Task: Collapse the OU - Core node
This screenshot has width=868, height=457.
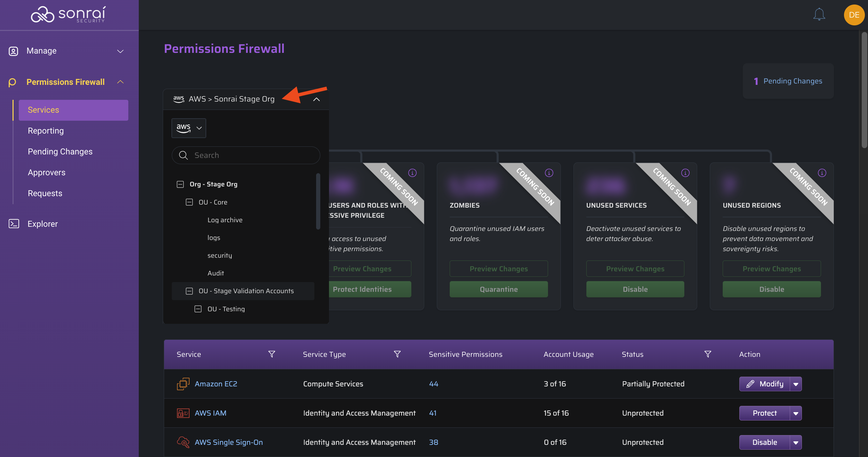Action: point(189,202)
